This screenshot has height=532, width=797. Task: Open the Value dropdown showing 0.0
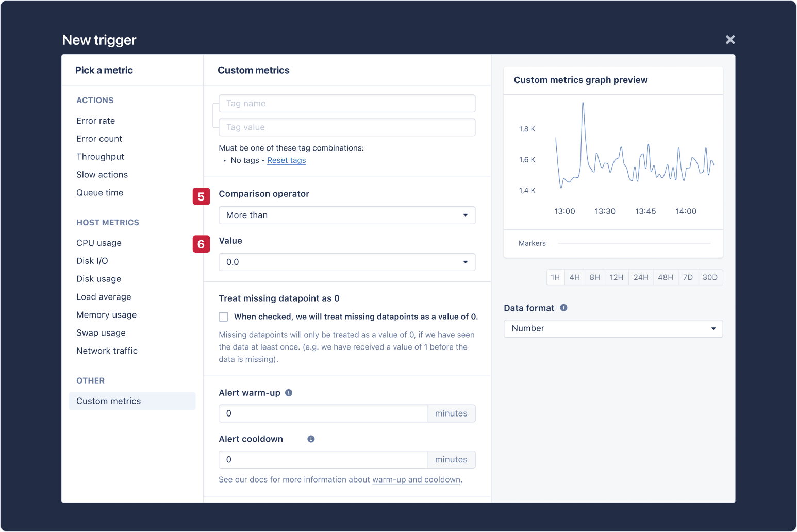pyautogui.click(x=347, y=262)
